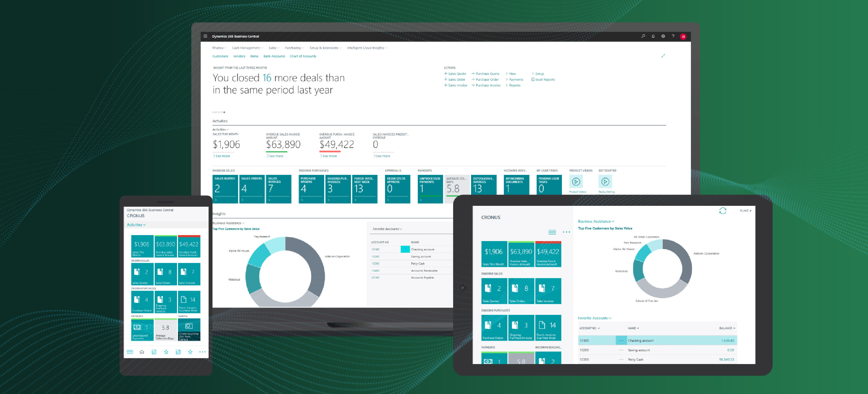The height and width of the screenshot is (394, 868).
Task: Go to the Items list
Action: pos(254,56)
